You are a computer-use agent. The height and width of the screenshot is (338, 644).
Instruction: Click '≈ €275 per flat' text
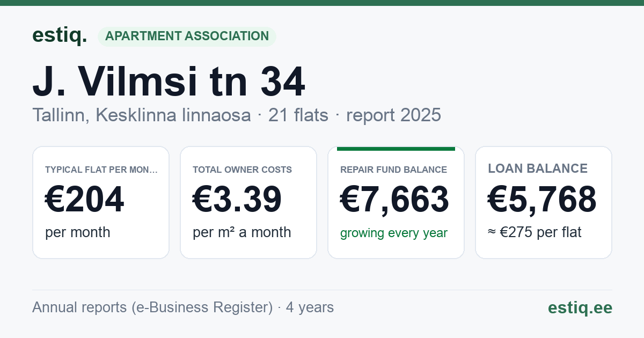click(535, 232)
